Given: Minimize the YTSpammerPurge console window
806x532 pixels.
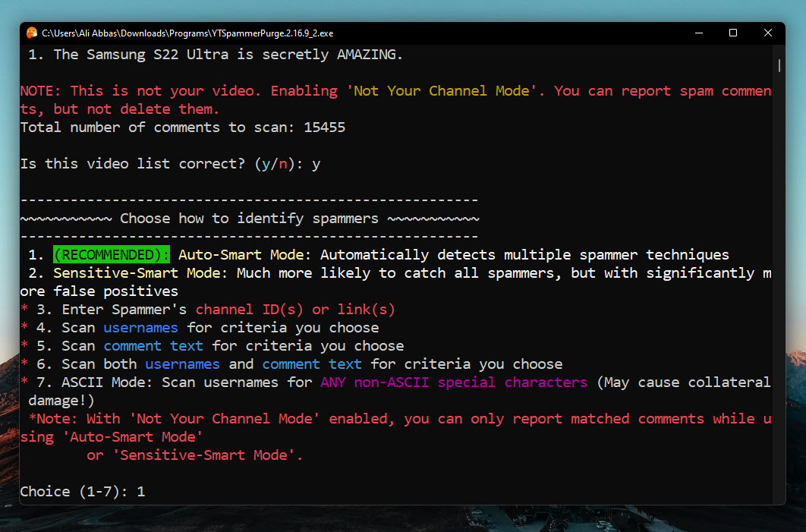Looking at the screenshot, I should [x=698, y=33].
